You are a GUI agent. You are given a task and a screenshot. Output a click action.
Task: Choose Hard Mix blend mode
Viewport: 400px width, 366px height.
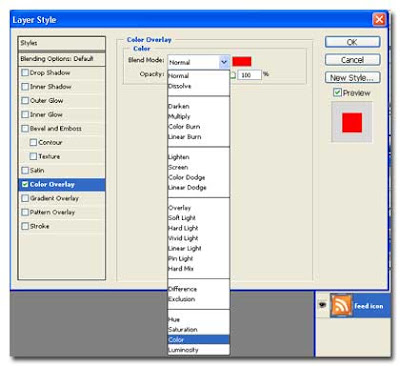(199, 268)
